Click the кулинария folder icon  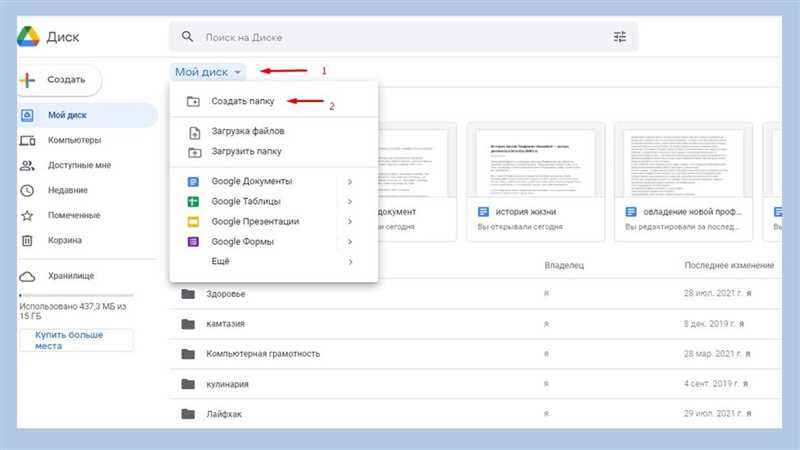(x=188, y=384)
